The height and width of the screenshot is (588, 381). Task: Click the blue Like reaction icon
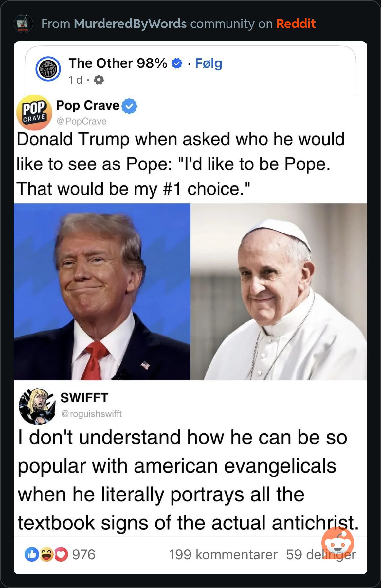click(x=32, y=554)
